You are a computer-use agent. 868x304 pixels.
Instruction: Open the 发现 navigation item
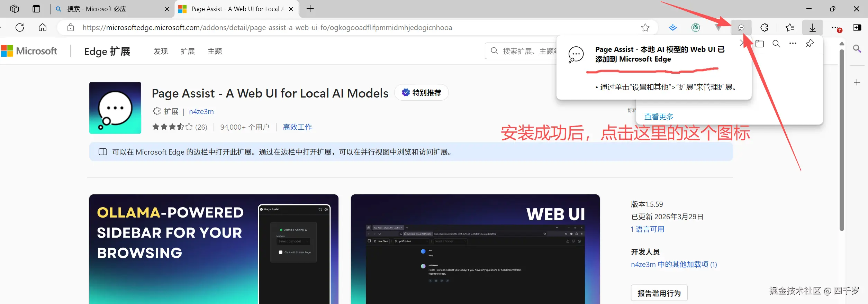coord(161,51)
